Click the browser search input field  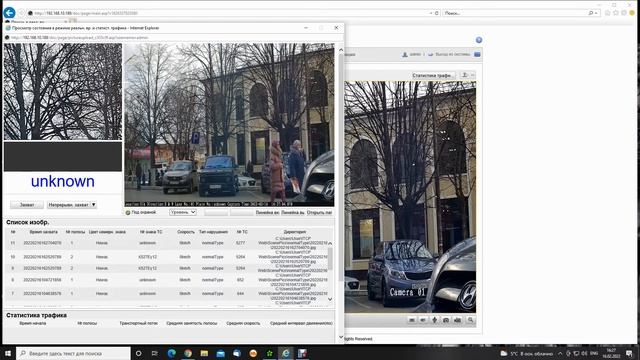(514, 13)
